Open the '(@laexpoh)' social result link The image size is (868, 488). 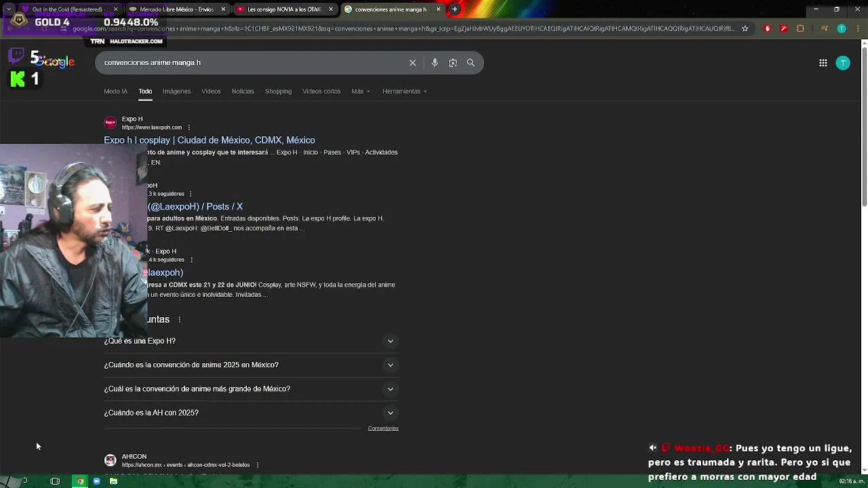[165, 272]
